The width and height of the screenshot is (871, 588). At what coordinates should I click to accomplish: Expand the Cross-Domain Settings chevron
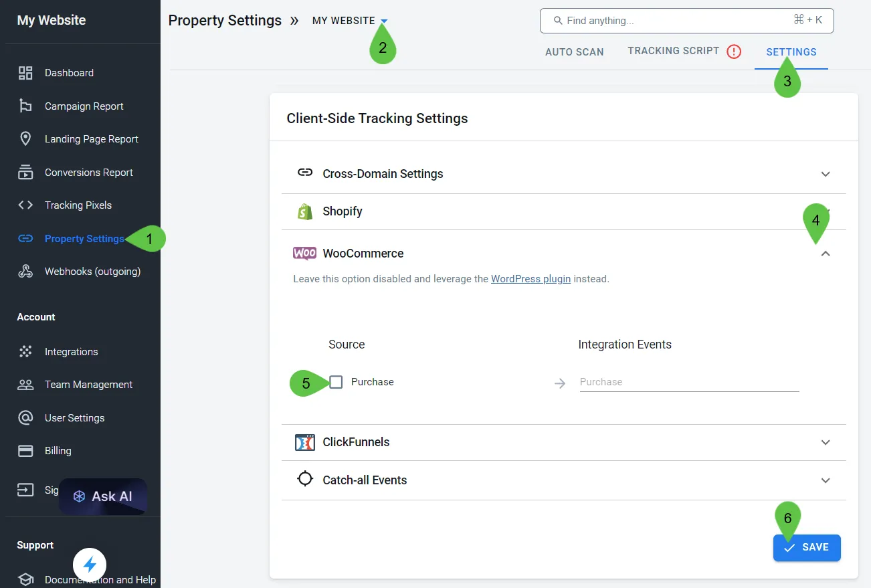826,174
